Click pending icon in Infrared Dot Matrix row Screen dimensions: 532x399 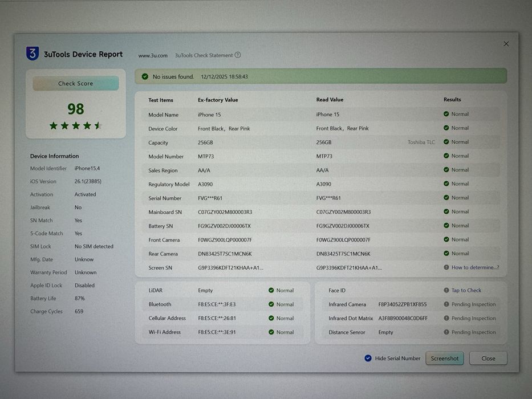(446, 318)
